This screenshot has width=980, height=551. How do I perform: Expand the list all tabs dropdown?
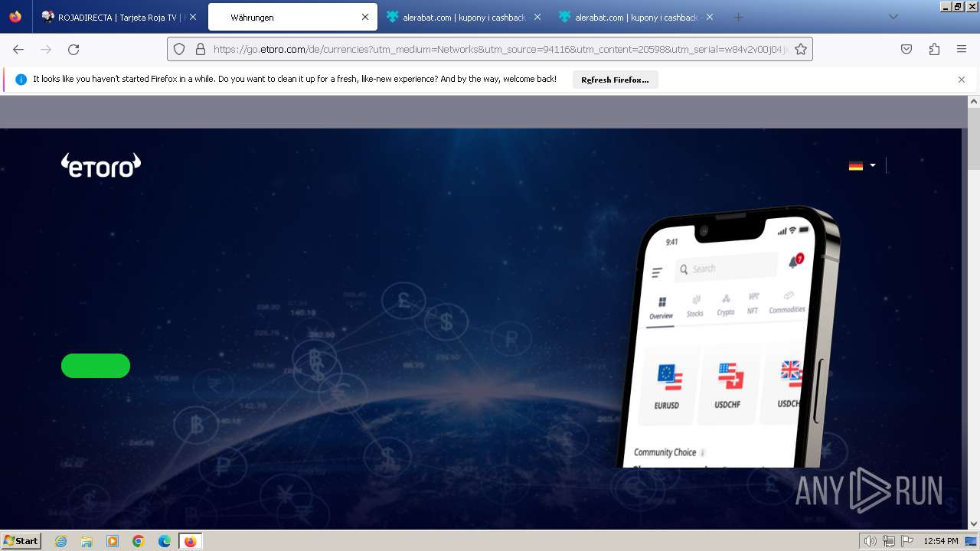[893, 17]
